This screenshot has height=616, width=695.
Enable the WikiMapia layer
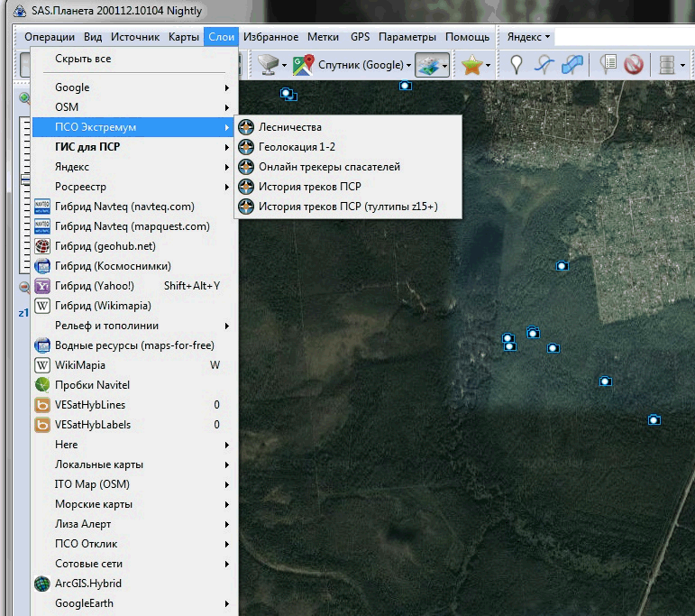point(79,365)
